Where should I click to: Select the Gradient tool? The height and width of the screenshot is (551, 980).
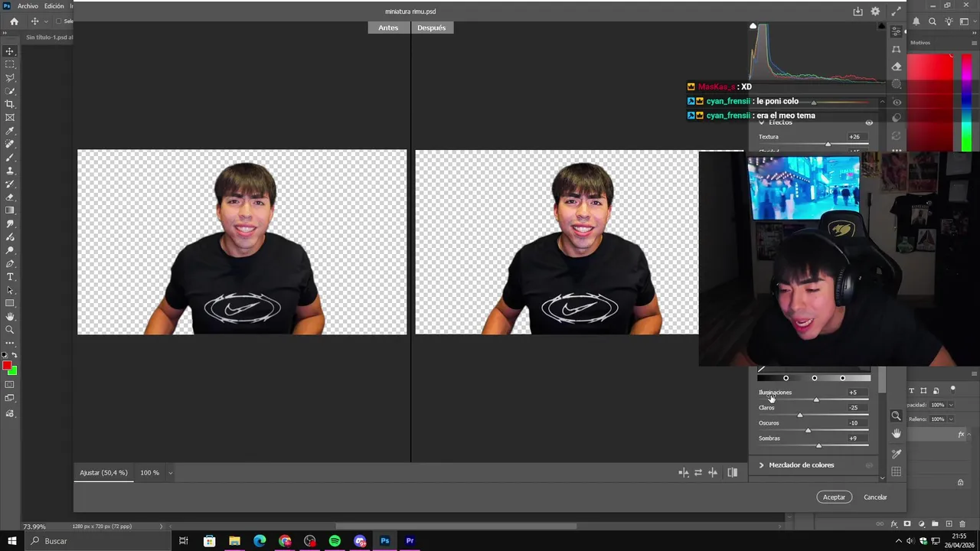[x=10, y=210]
